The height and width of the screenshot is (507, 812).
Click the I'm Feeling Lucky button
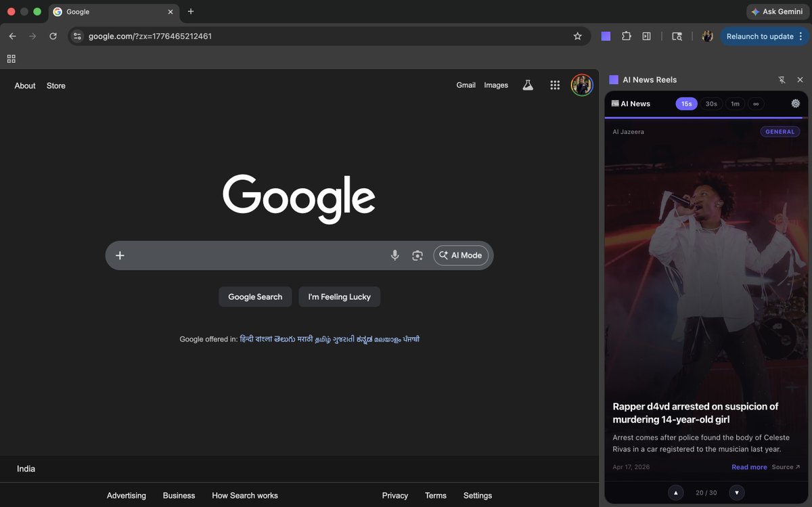click(x=339, y=296)
